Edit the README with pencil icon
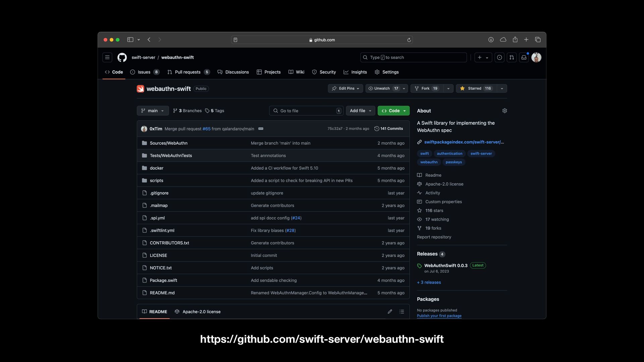Image resolution: width=644 pixels, height=362 pixels. click(390, 311)
